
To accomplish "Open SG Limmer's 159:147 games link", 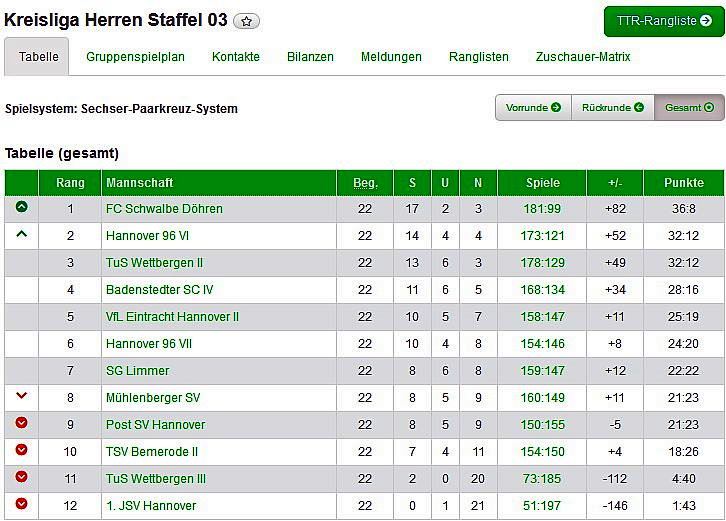I will [x=543, y=370].
